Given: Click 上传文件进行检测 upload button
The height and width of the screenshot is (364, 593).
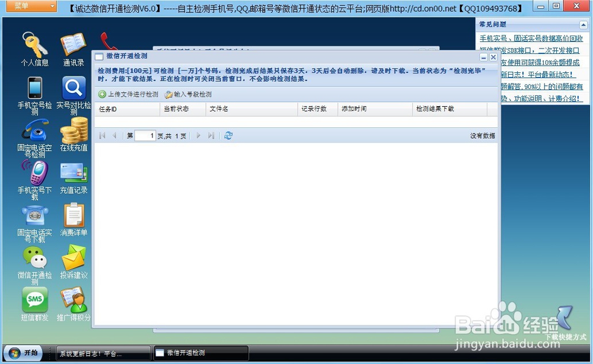Looking at the screenshot, I should click(x=128, y=94).
